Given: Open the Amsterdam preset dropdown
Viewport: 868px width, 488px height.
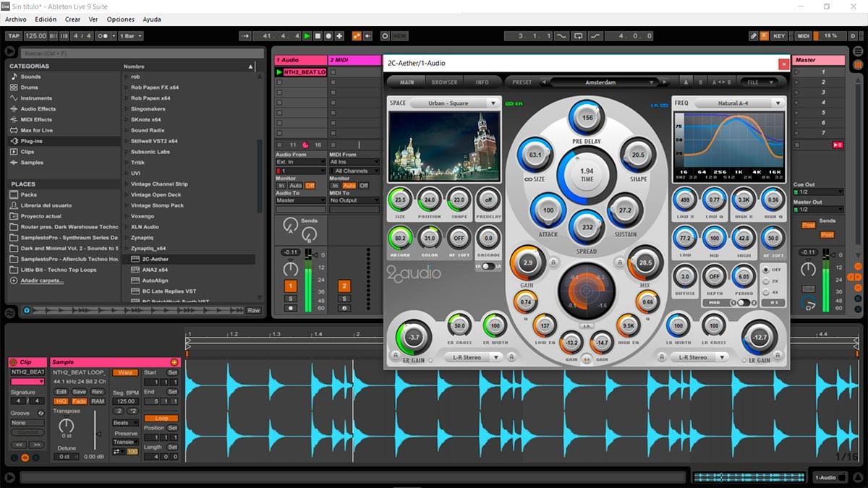Looking at the screenshot, I should pos(604,82).
